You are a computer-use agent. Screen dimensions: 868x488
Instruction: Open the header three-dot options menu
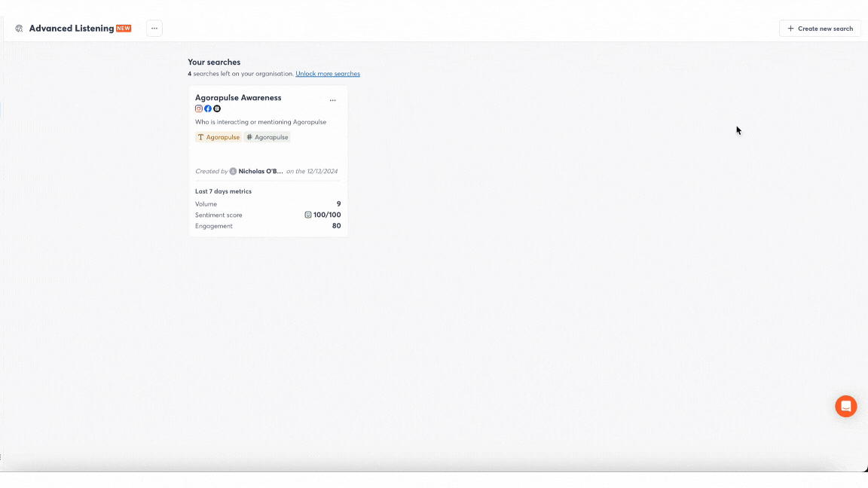[x=154, y=29]
